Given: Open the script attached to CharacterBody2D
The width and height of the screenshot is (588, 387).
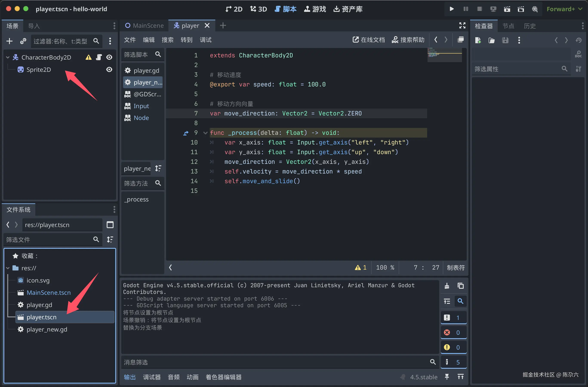Looking at the screenshot, I should click(x=99, y=57).
